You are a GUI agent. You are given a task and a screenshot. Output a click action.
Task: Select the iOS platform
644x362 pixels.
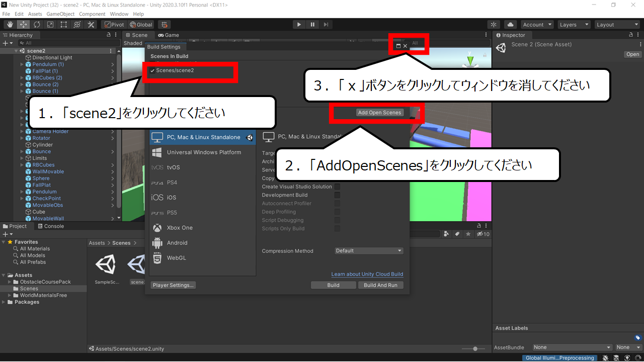tap(202, 198)
